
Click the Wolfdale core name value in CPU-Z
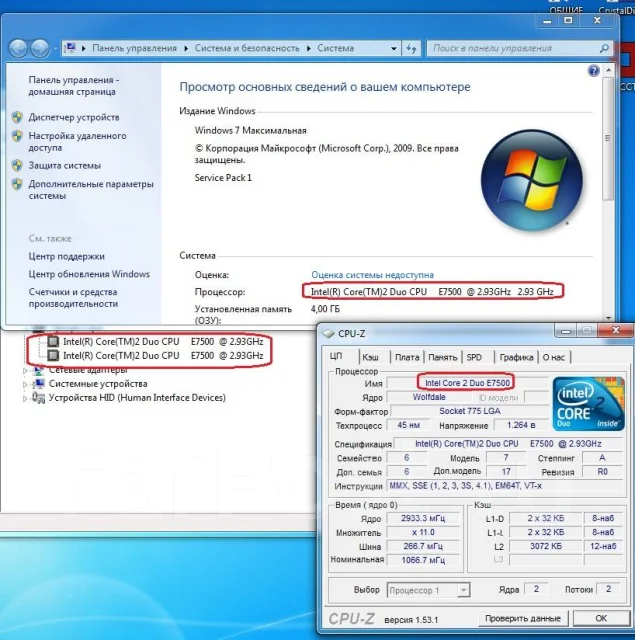pos(429,397)
